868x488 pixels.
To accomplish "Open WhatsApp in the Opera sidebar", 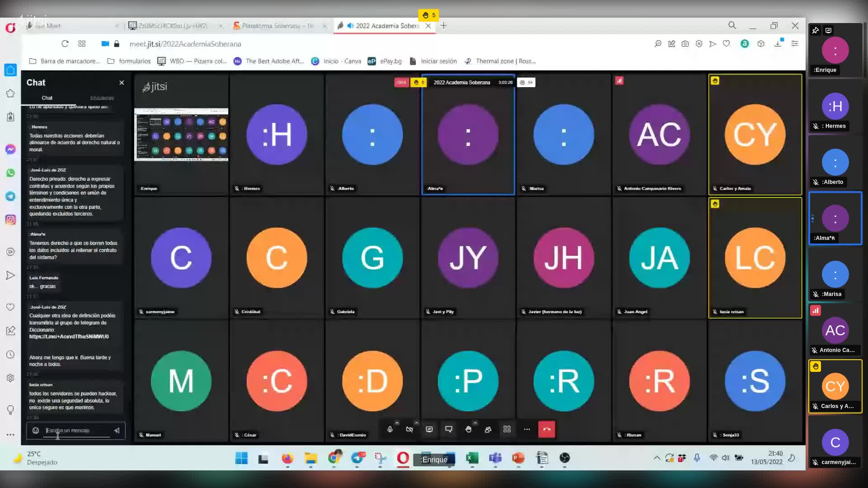I will [x=10, y=173].
